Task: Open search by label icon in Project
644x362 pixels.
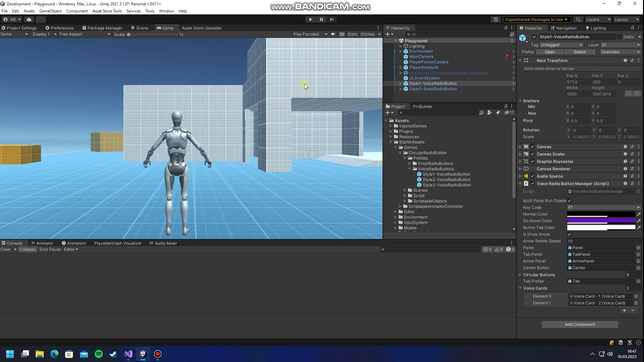Action: pyautogui.click(x=498, y=113)
